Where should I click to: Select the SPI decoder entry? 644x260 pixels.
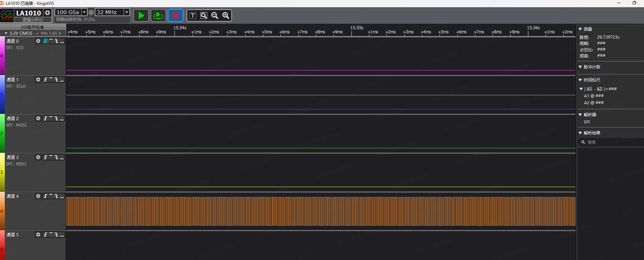(x=587, y=122)
